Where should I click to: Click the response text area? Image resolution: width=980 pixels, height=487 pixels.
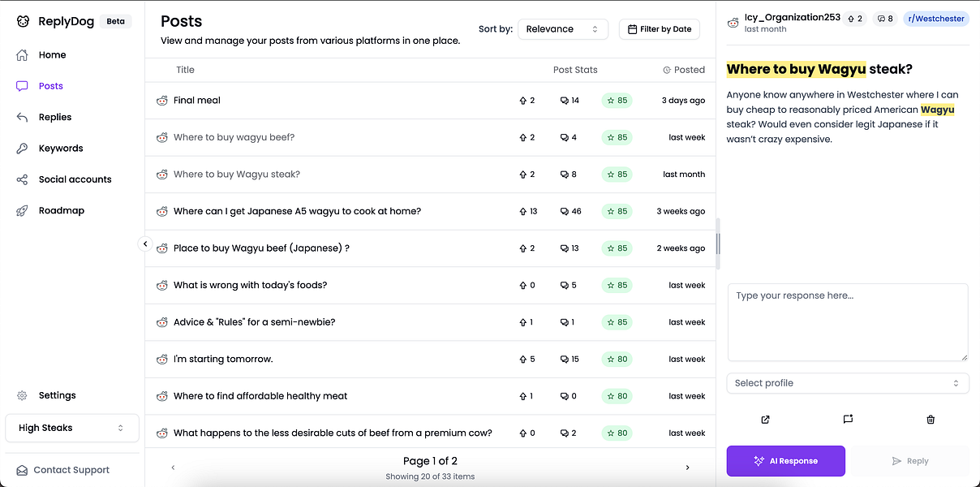(848, 321)
